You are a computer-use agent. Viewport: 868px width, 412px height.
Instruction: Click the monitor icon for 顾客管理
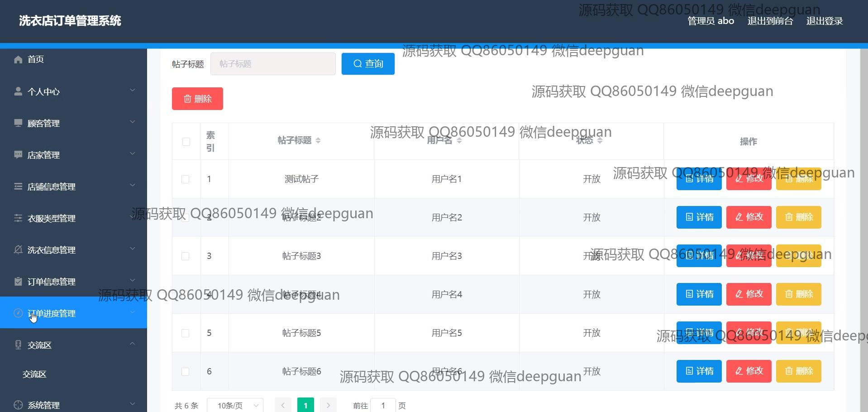coord(18,123)
